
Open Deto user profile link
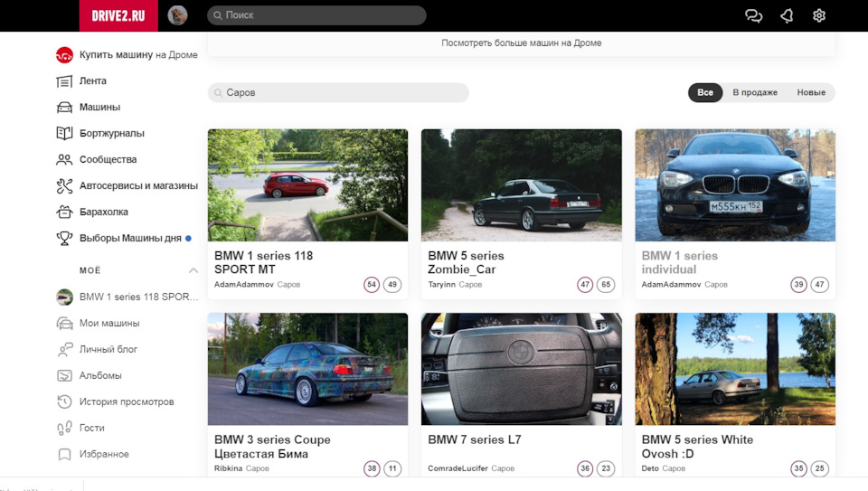[x=650, y=468]
